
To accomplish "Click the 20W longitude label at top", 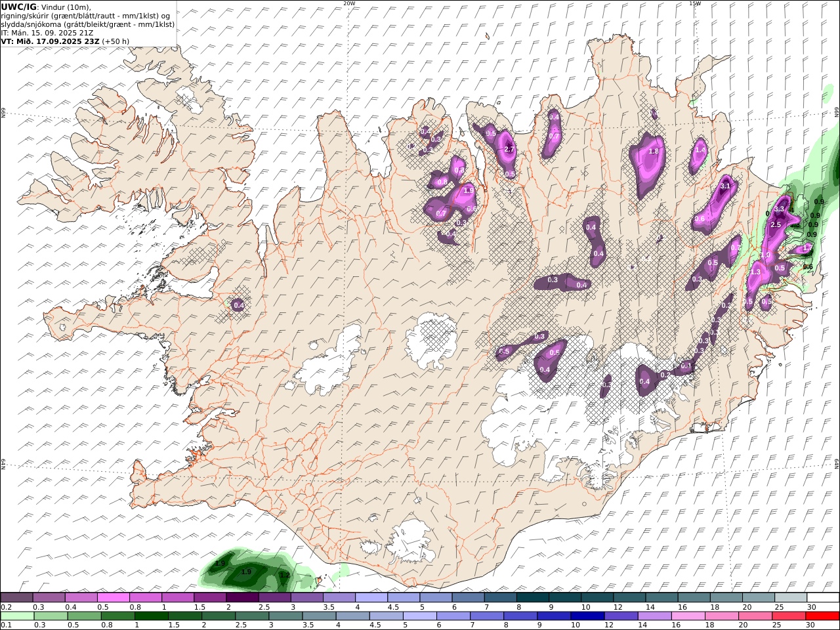I will coord(349,3).
